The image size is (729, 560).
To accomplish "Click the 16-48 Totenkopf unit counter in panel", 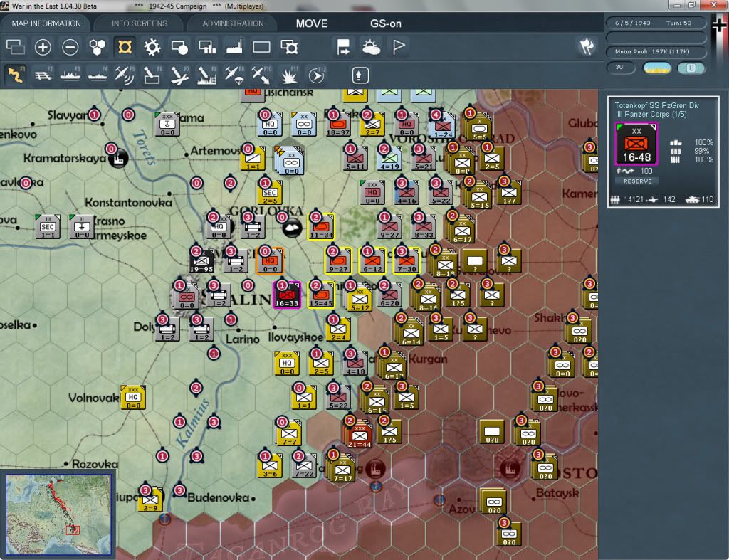I will coord(636,144).
